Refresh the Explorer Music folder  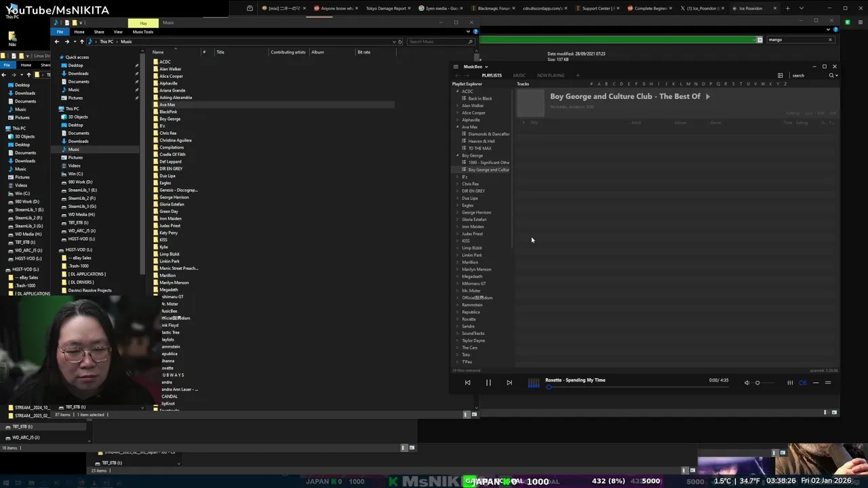click(x=400, y=41)
